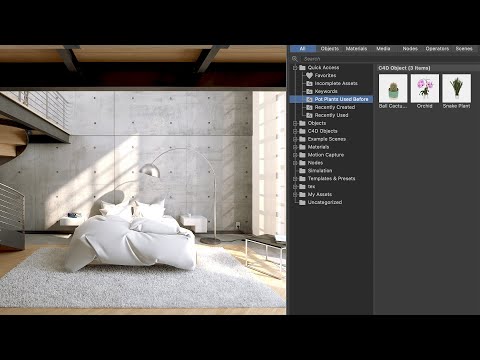The width and height of the screenshot is (480, 360).
Task: Expand the Templates & Presets tree node
Action: coord(295,179)
